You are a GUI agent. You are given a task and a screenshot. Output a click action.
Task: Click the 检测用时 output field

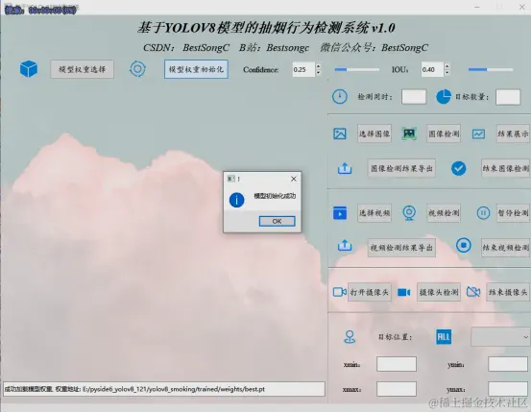414,97
